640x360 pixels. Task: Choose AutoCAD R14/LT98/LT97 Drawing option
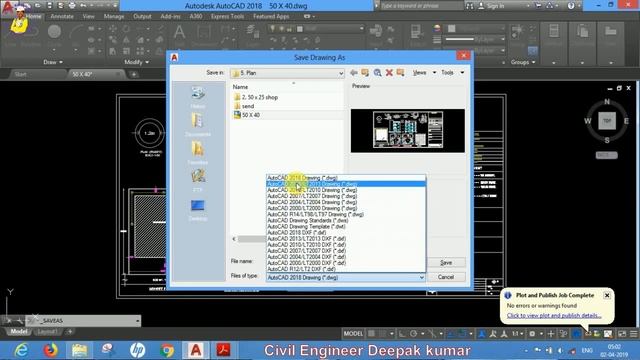pyautogui.click(x=346, y=214)
